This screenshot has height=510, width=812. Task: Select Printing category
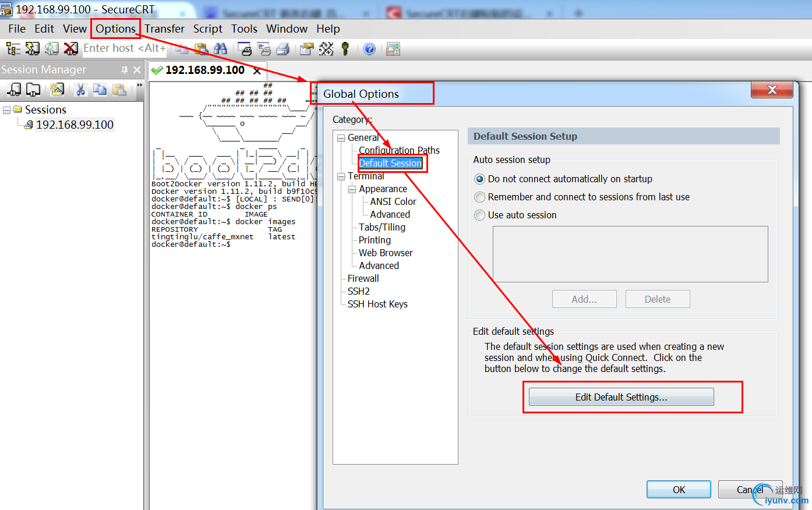pyautogui.click(x=375, y=240)
